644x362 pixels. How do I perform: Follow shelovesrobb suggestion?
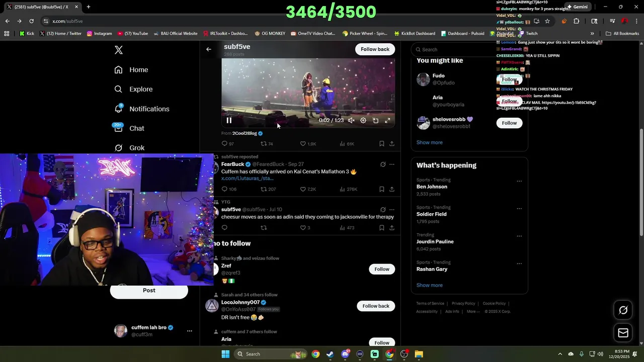(509, 123)
